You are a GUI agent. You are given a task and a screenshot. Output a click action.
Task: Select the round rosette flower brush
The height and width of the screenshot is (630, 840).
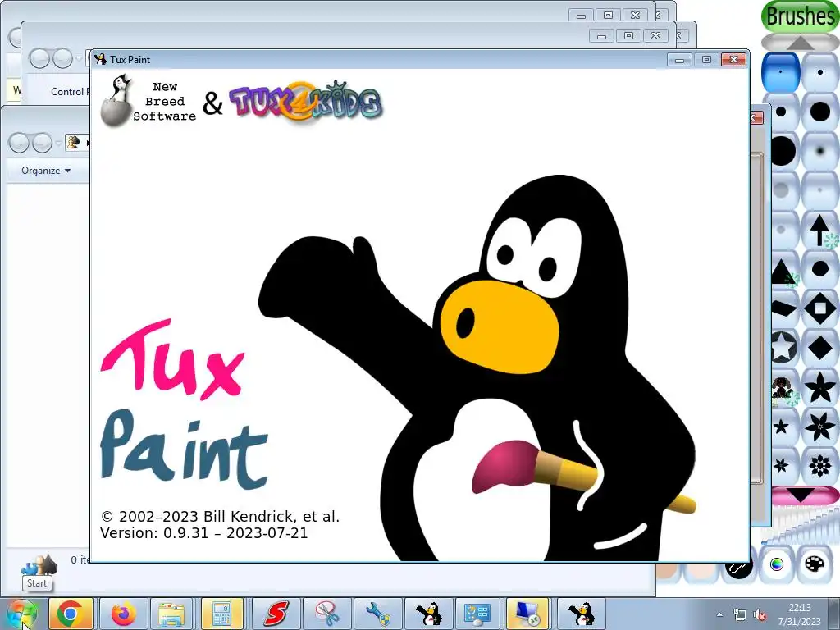pyautogui.click(x=820, y=466)
